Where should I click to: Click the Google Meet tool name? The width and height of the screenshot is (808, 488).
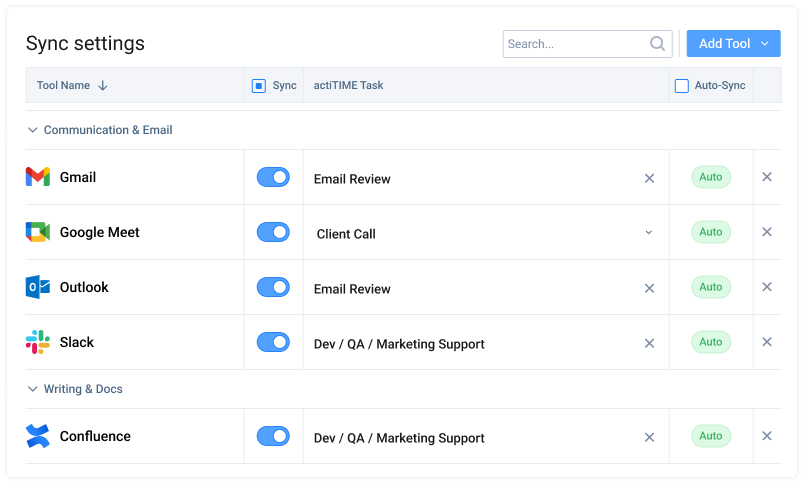coord(99,232)
